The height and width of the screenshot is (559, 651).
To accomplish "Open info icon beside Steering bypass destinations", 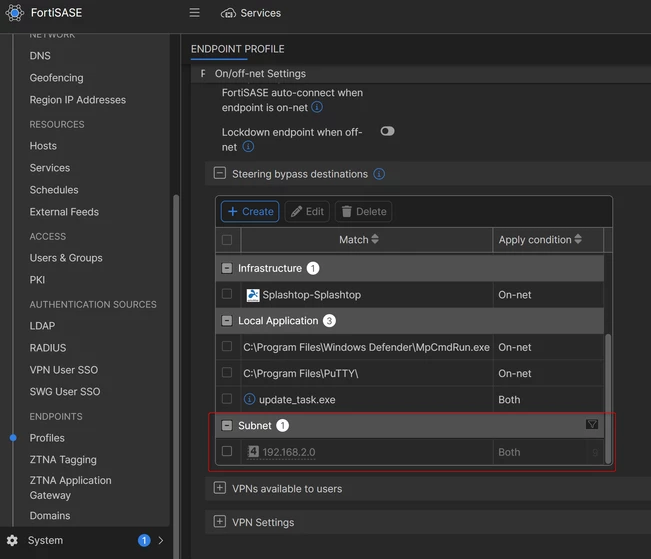I will pos(379,174).
